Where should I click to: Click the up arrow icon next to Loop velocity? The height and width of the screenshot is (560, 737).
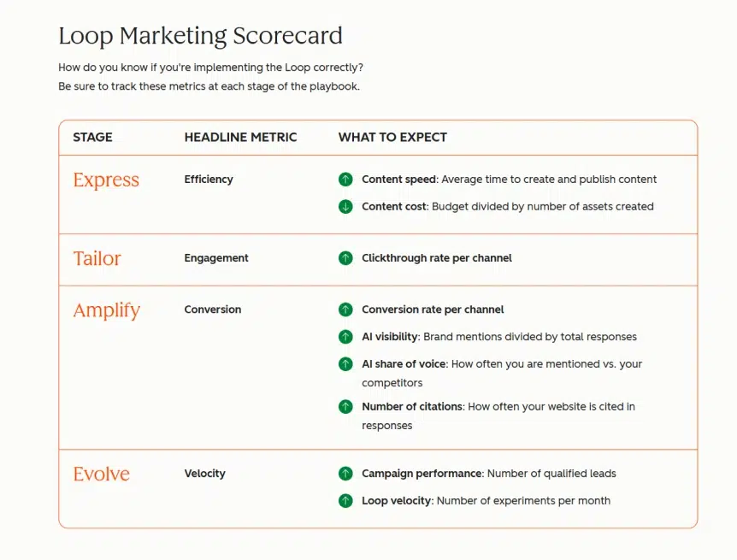pos(345,501)
